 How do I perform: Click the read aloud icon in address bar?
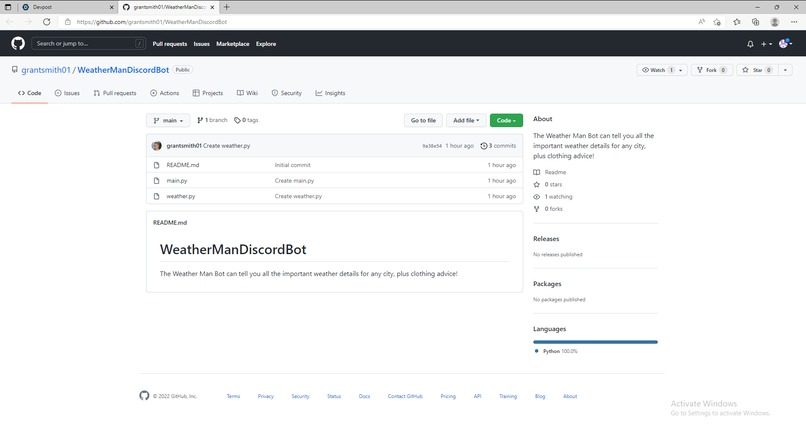pos(702,22)
